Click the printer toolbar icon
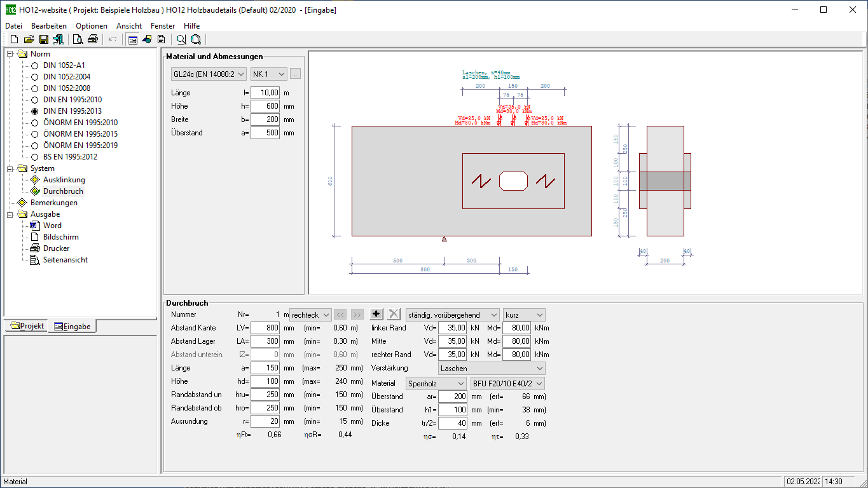The image size is (868, 488). click(x=93, y=39)
